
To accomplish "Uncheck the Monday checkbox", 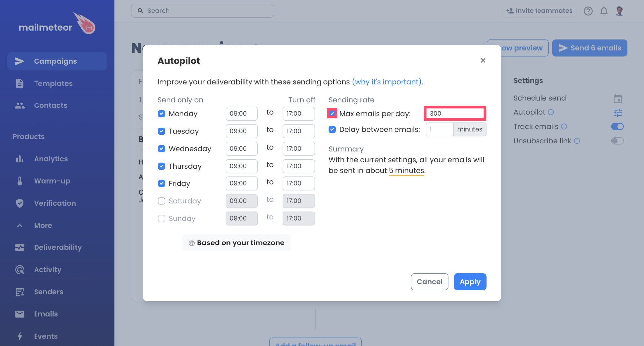I will coord(161,114).
